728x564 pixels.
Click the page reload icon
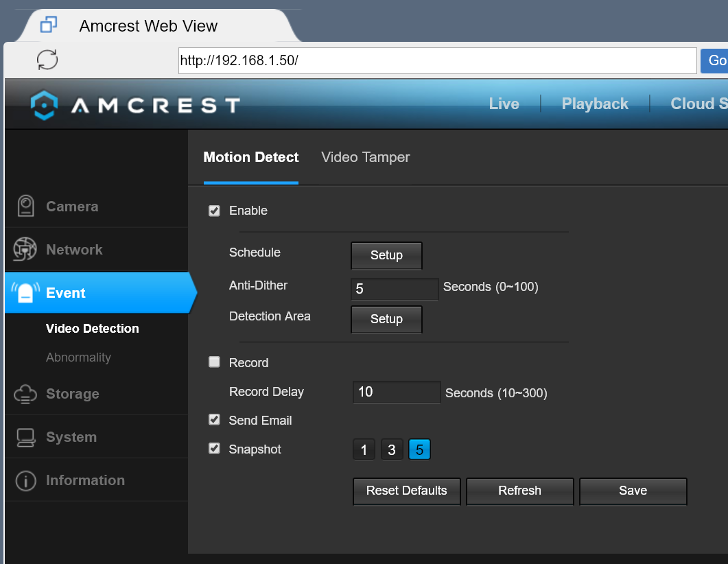(x=47, y=60)
